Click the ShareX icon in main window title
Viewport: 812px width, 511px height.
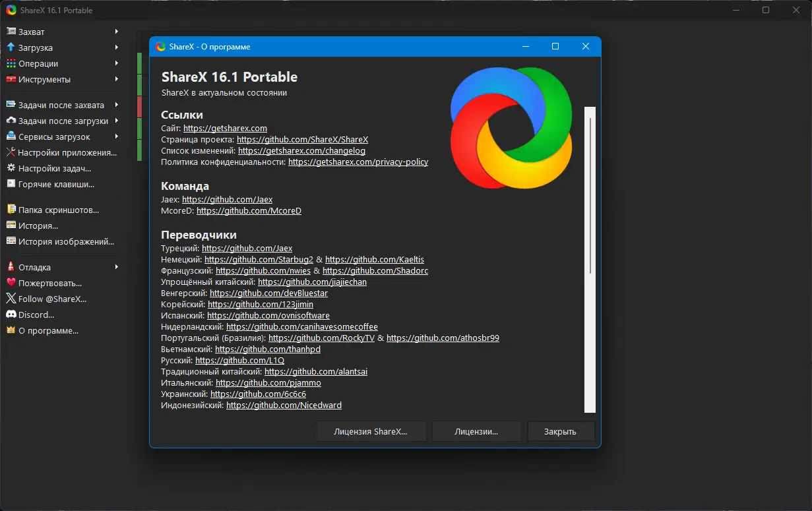click(x=11, y=10)
